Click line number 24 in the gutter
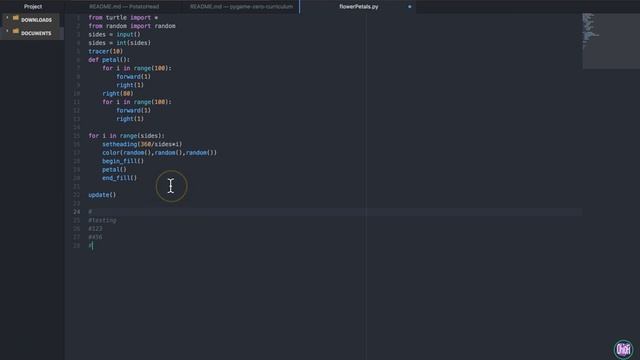This screenshot has height=360, width=640. point(77,211)
